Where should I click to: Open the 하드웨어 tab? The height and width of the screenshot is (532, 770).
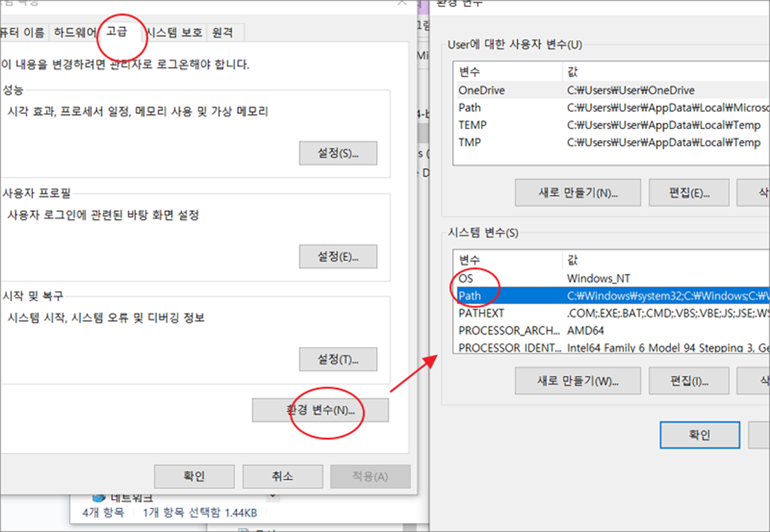[x=75, y=32]
